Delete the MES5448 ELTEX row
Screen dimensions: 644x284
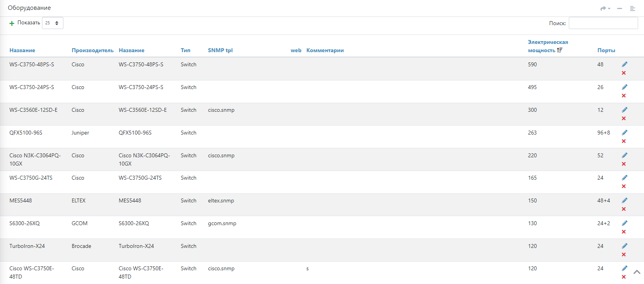(x=624, y=209)
